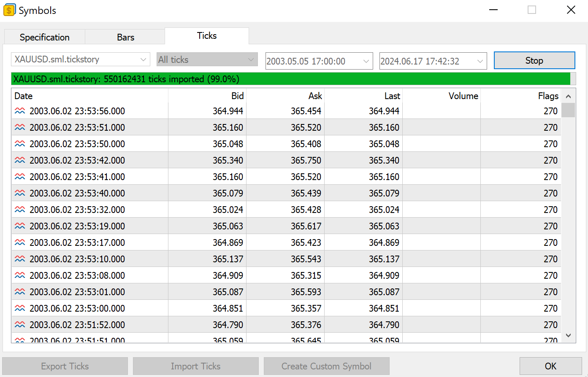
Task: Select date cell 2003.06.02 23:53:42.000
Action: [x=77, y=160]
